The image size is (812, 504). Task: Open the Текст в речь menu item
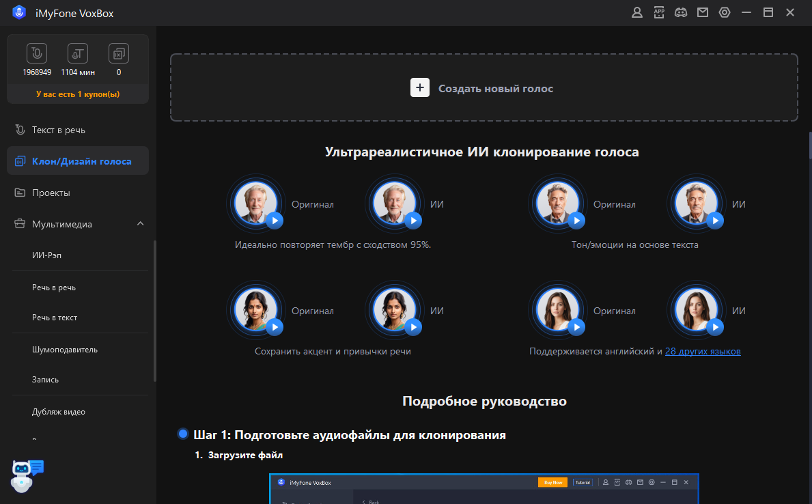pyautogui.click(x=58, y=130)
